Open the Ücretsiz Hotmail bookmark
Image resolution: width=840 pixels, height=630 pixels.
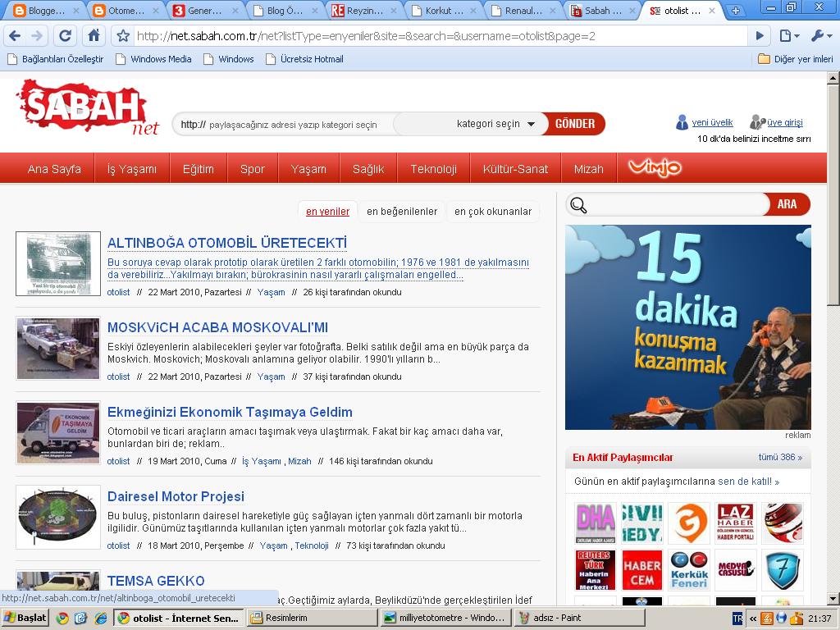305,59
